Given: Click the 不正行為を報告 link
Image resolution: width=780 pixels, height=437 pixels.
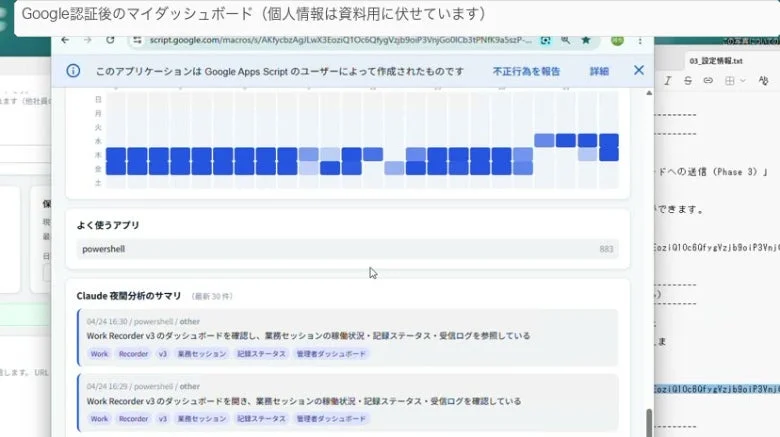Looking at the screenshot, I should [x=526, y=71].
